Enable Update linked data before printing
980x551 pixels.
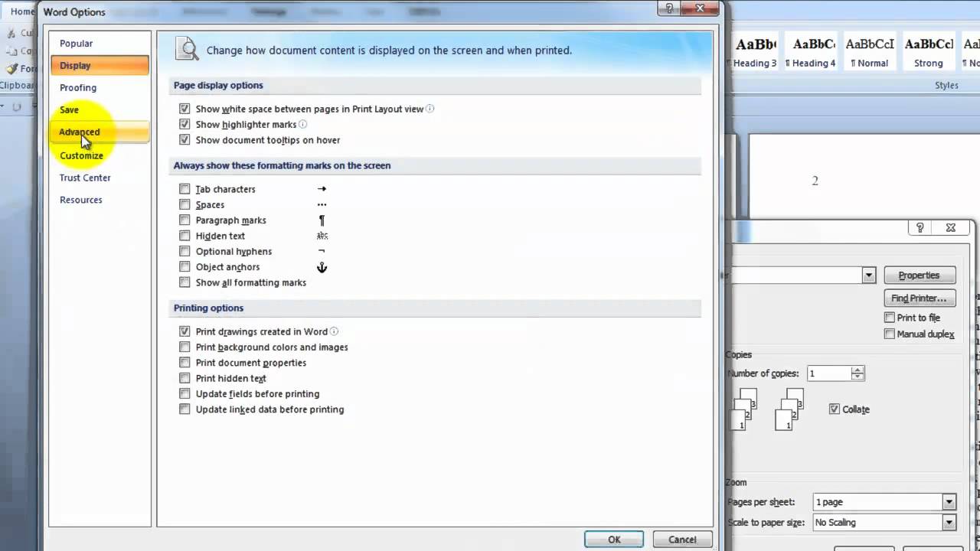pyautogui.click(x=185, y=409)
